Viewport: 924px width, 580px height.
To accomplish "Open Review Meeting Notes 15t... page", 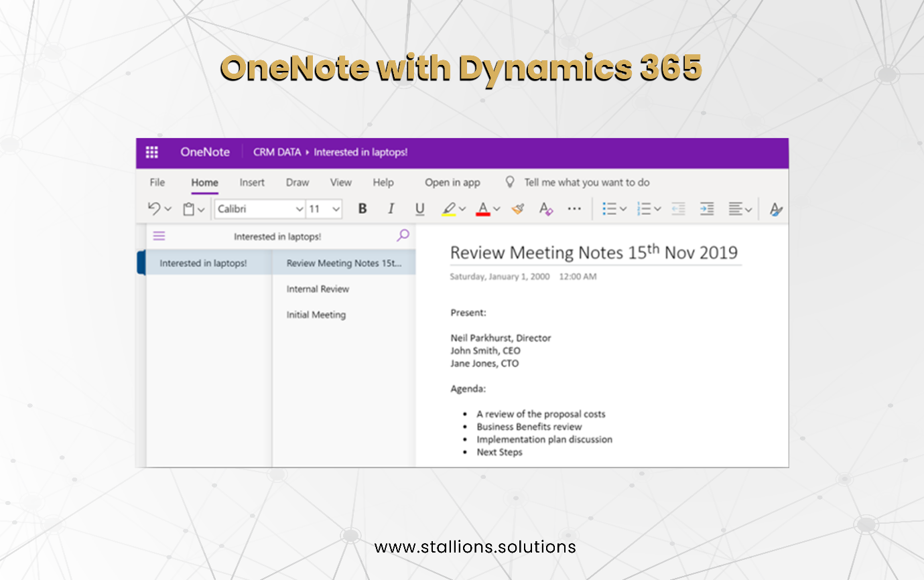I will [344, 263].
